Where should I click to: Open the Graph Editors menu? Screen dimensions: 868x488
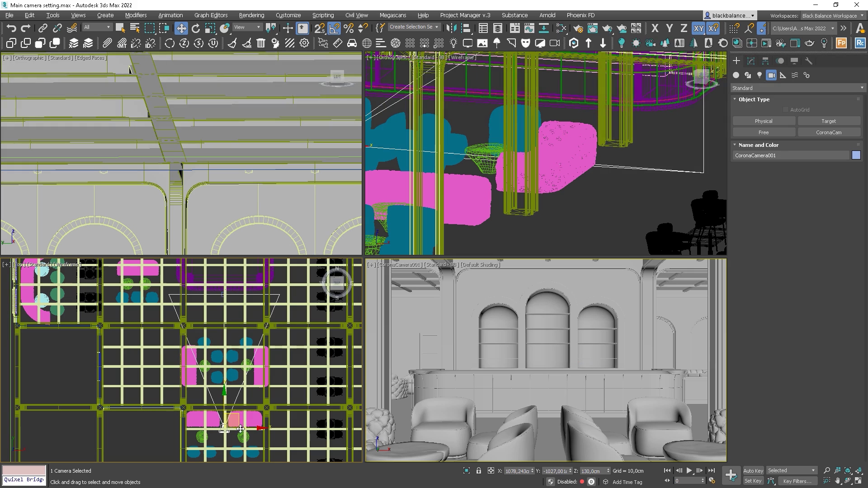click(211, 15)
